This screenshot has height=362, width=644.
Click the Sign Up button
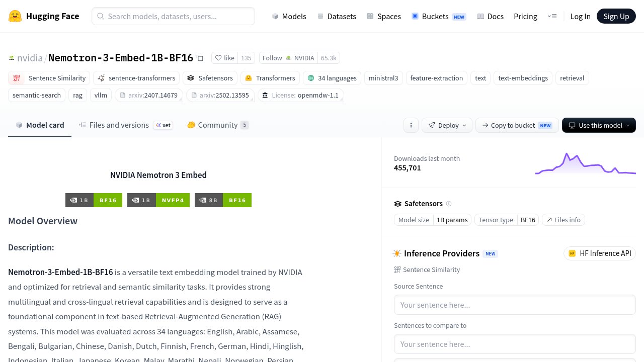pos(616,16)
